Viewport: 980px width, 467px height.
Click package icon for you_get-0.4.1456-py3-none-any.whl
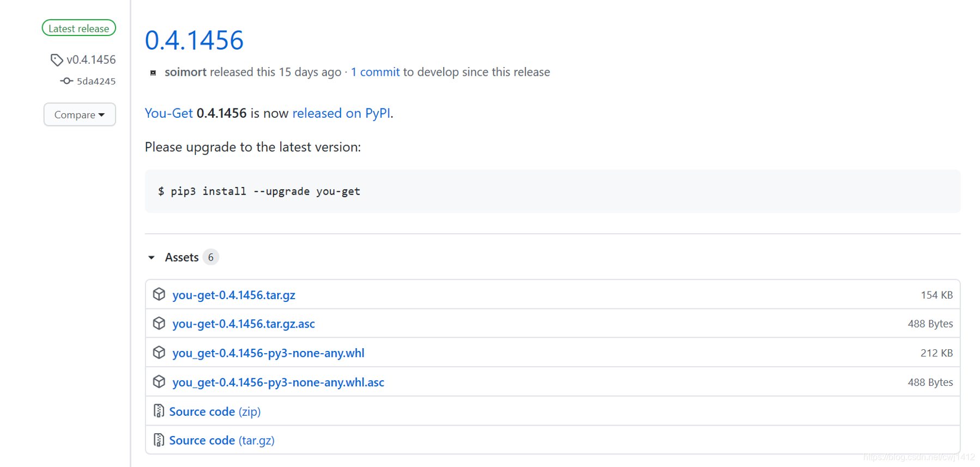[x=159, y=353]
